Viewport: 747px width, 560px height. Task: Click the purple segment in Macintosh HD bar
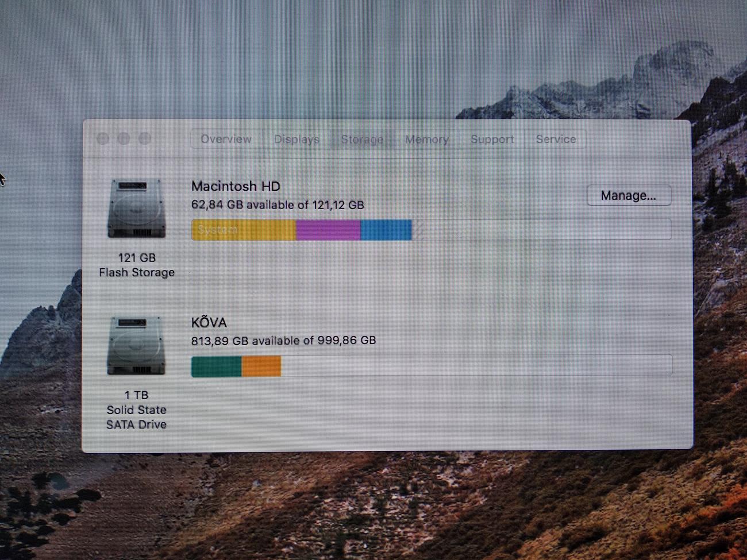328,230
